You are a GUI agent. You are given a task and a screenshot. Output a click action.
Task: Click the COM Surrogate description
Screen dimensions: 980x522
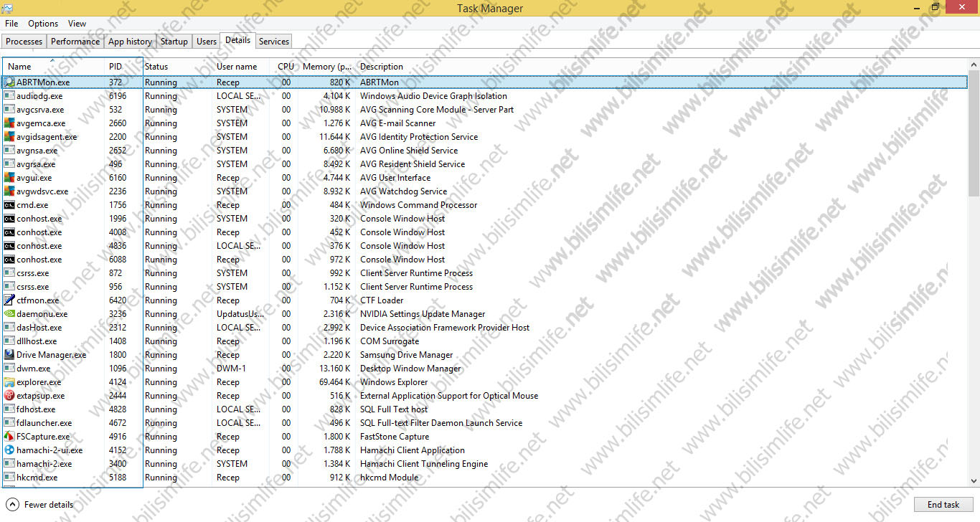click(x=390, y=341)
